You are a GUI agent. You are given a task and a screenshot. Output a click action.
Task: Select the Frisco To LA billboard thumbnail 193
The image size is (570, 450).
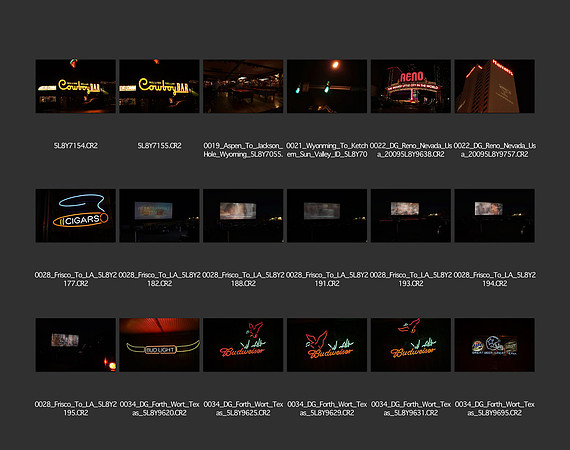[x=411, y=216]
